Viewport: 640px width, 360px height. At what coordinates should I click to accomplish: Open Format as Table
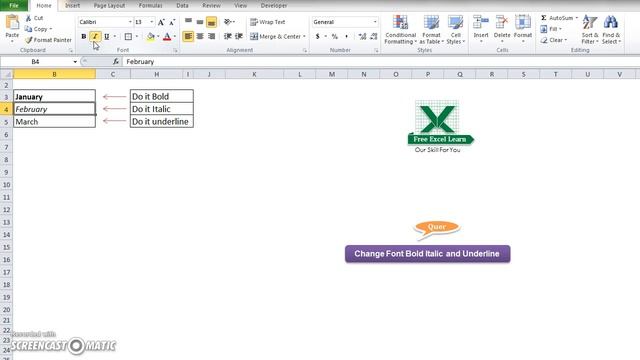[x=431, y=30]
